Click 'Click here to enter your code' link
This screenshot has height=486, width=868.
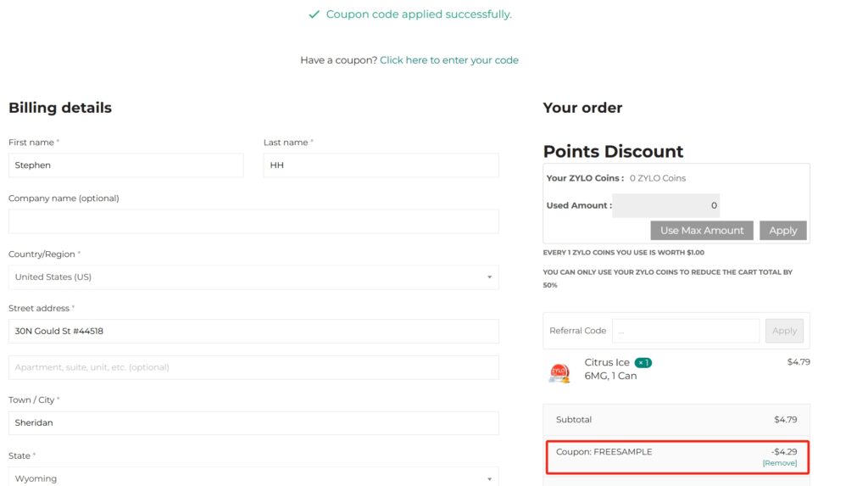[x=448, y=60]
